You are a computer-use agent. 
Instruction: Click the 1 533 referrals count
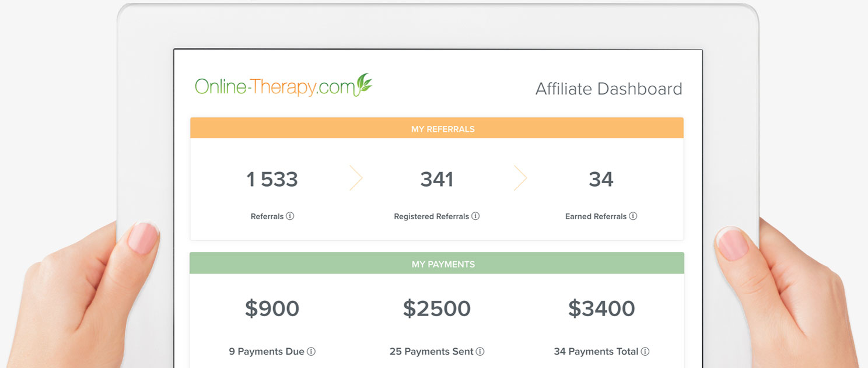pos(272,179)
